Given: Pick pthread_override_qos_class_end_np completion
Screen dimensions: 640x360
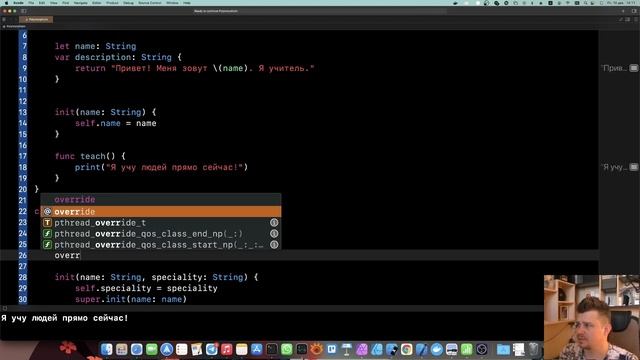Looking at the screenshot, I should pos(160,233).
